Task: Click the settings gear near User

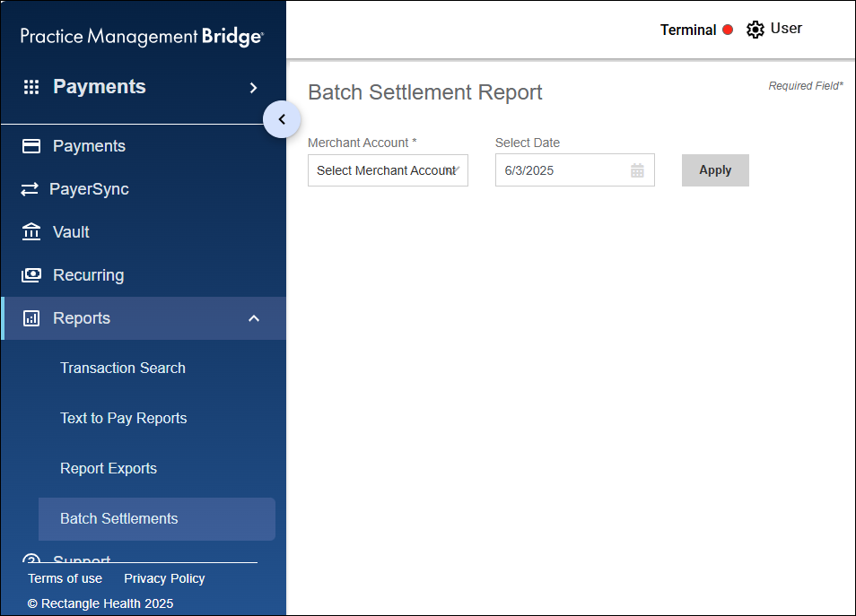Action: (756, 29)
